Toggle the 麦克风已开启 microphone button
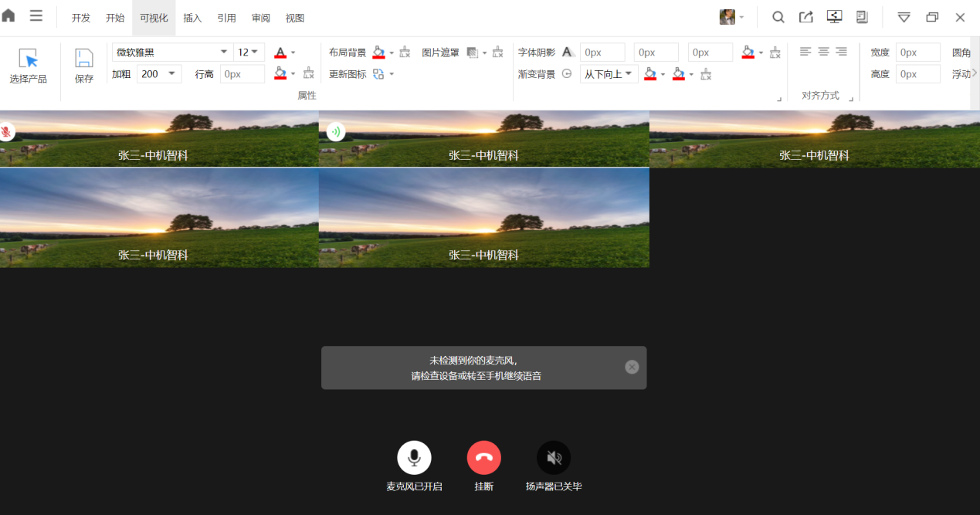This screenshot has width=980, height=515. 414,458
